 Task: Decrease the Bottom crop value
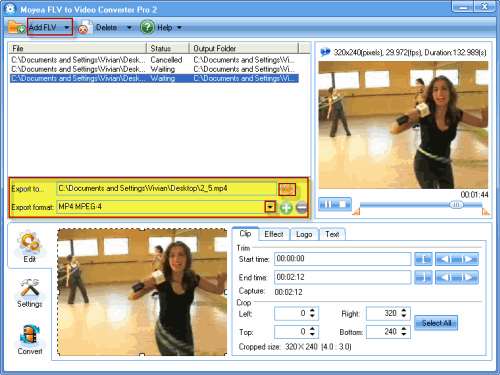pos(404,334)
